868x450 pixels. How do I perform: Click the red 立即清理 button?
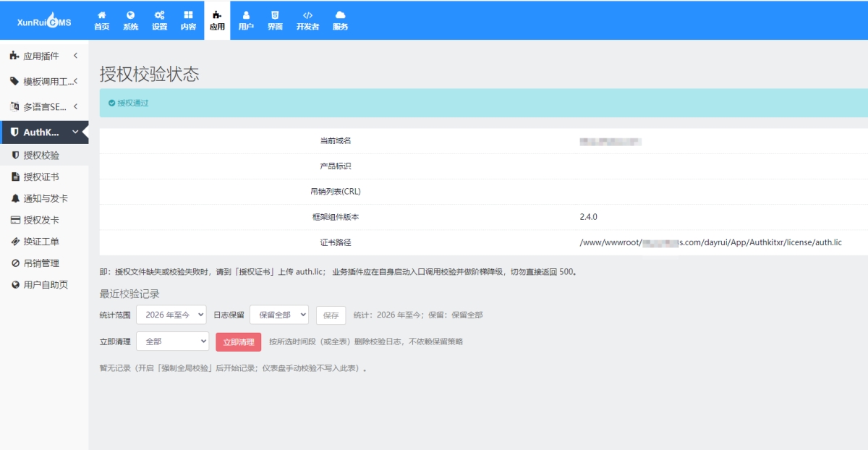click(x=238, y=341)
